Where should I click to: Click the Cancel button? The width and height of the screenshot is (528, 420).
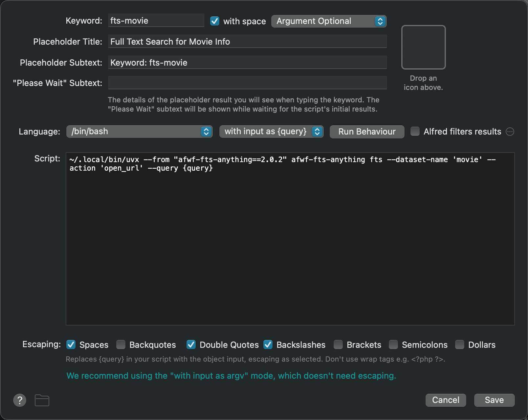coord(446,400)
